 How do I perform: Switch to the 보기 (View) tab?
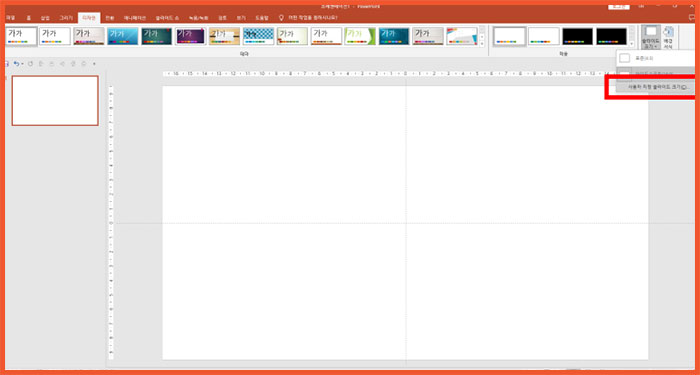coord(241,18)
